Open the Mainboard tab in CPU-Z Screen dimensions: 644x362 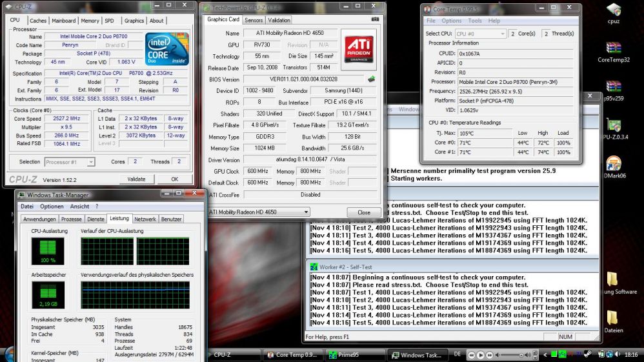[64, 21]
